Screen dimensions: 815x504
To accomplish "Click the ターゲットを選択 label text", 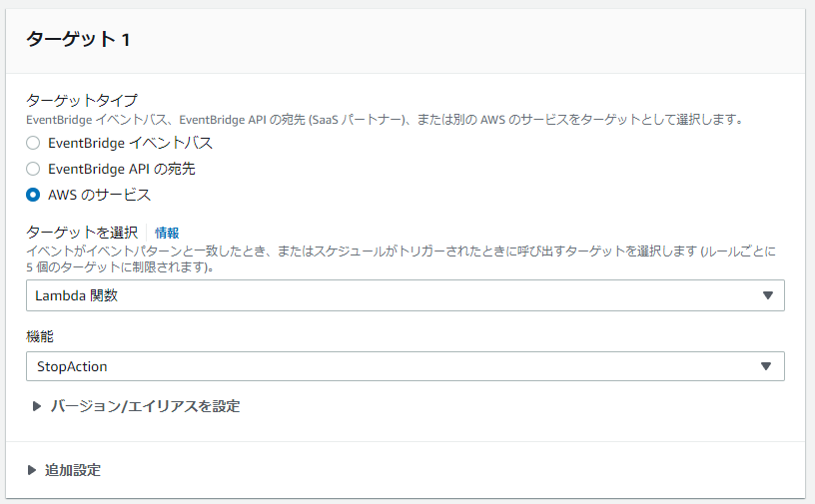I will tap(82, 233).
